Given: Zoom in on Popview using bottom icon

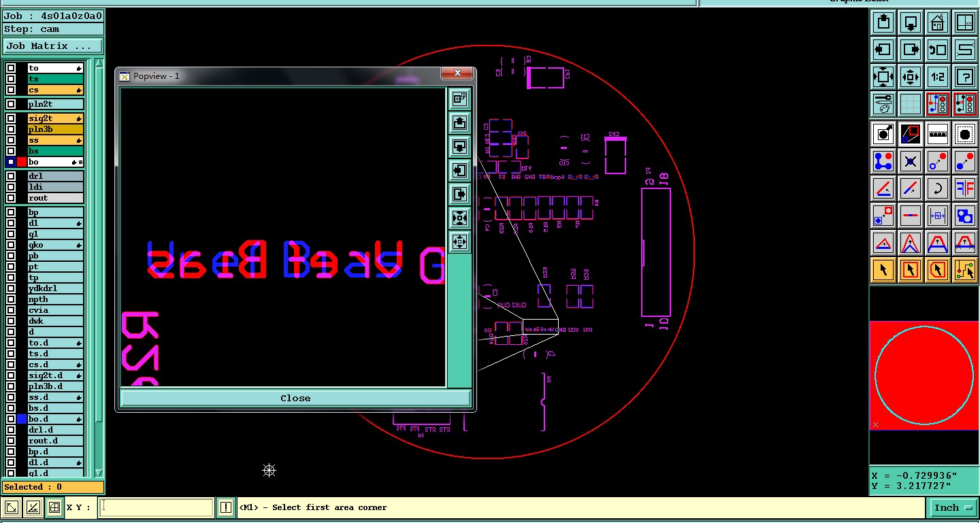Looking at the screenshot, I should point(459,241).
